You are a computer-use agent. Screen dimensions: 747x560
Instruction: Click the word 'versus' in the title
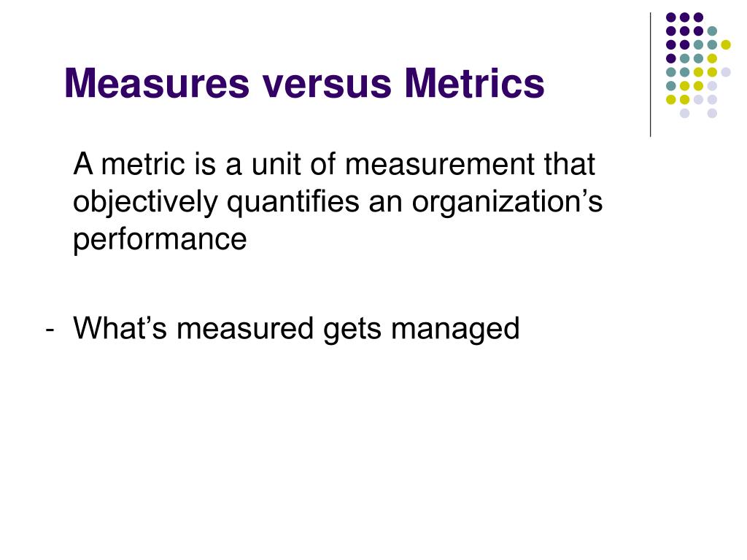pyautogui.click(x=327, y=86)
